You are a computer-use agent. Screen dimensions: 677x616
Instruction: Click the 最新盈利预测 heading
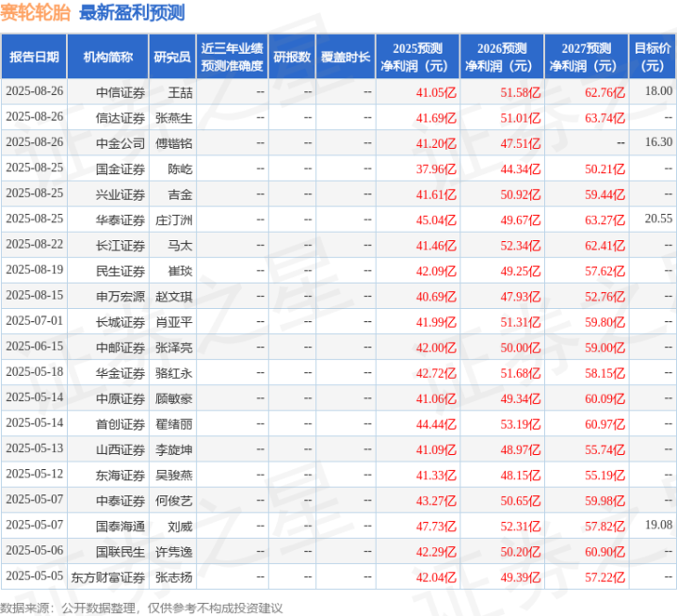(132, 12)
